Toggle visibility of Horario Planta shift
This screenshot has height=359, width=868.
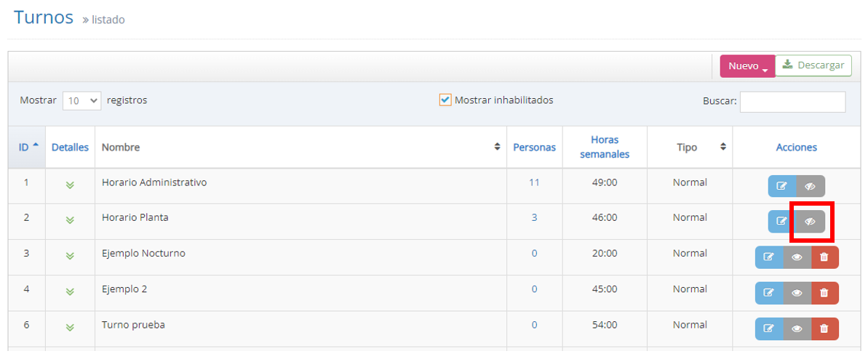[x=811, y=222]
